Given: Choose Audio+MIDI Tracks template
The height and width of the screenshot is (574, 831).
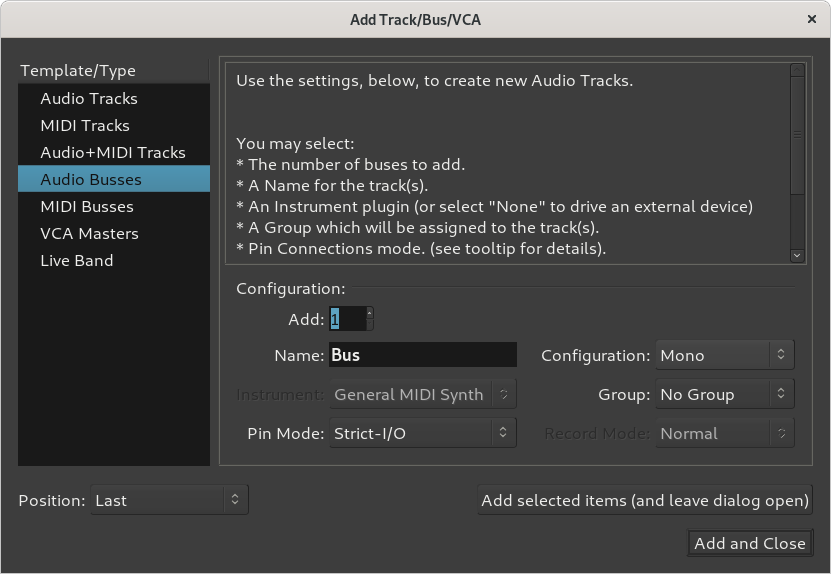Looking at the screenshot, I should 113,153.
